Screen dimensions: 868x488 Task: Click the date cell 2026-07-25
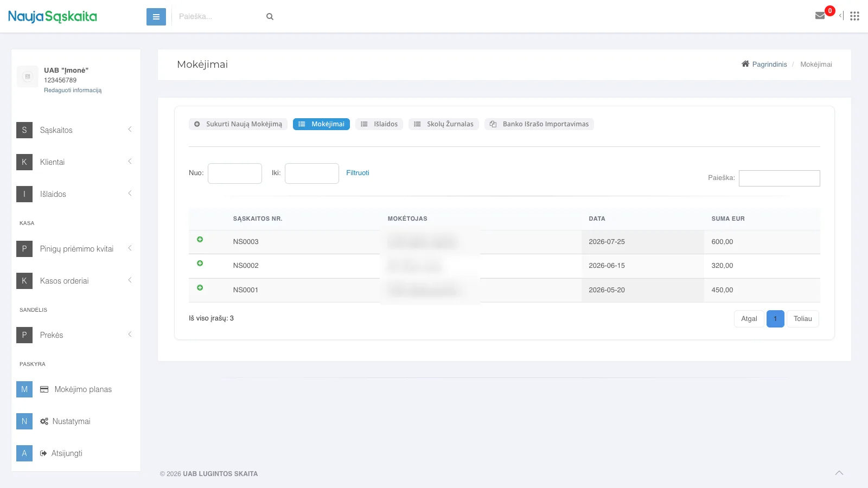tap(607, 242)
